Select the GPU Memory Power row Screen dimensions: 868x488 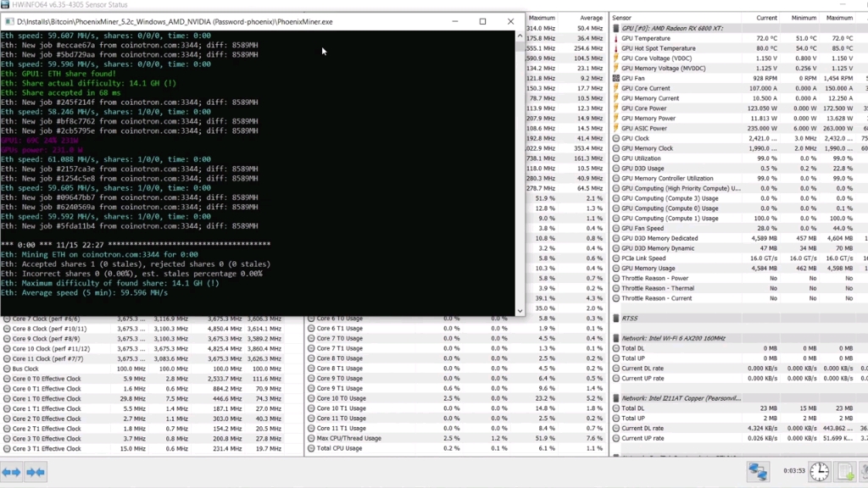739,118
